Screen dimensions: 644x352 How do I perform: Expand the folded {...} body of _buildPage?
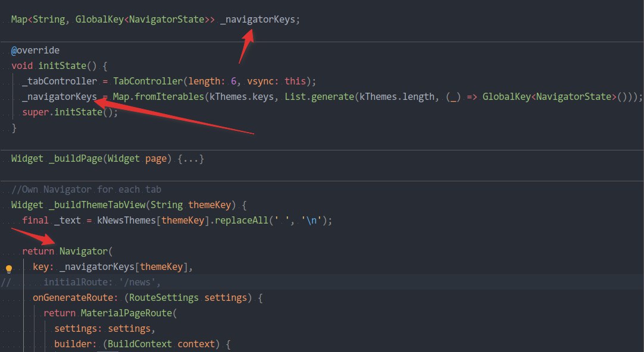pos(191,159)
